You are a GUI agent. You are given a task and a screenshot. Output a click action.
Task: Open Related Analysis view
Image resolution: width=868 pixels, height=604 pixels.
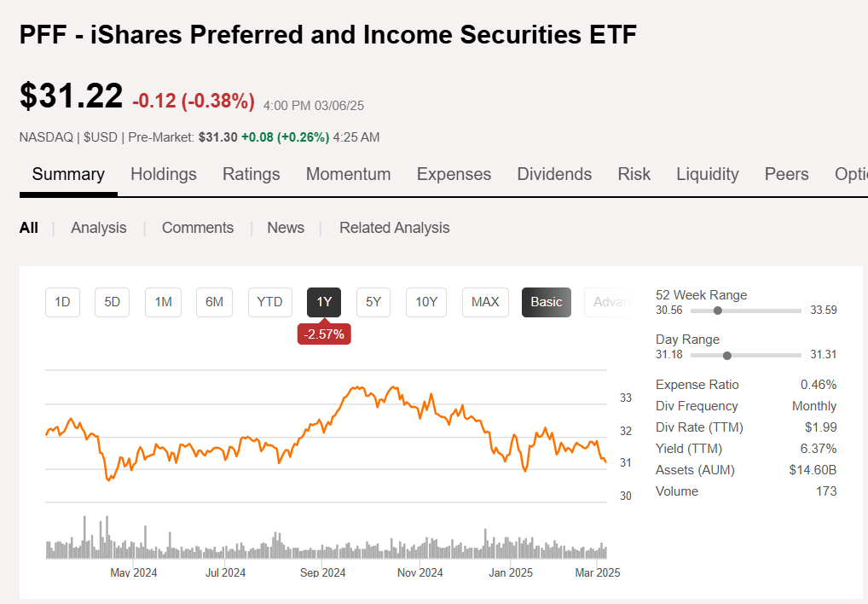(x=394, y=228)
